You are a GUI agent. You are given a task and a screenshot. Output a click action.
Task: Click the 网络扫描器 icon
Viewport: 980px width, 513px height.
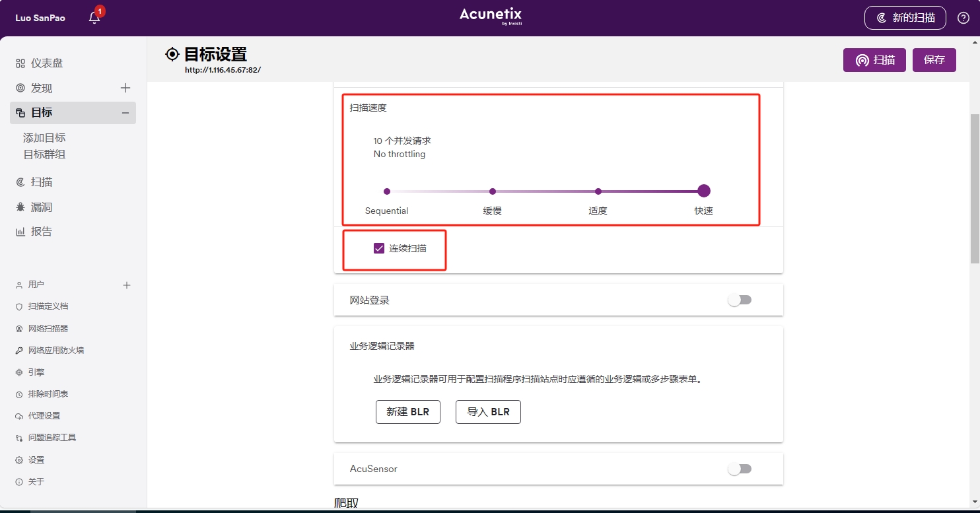point(19,329)
